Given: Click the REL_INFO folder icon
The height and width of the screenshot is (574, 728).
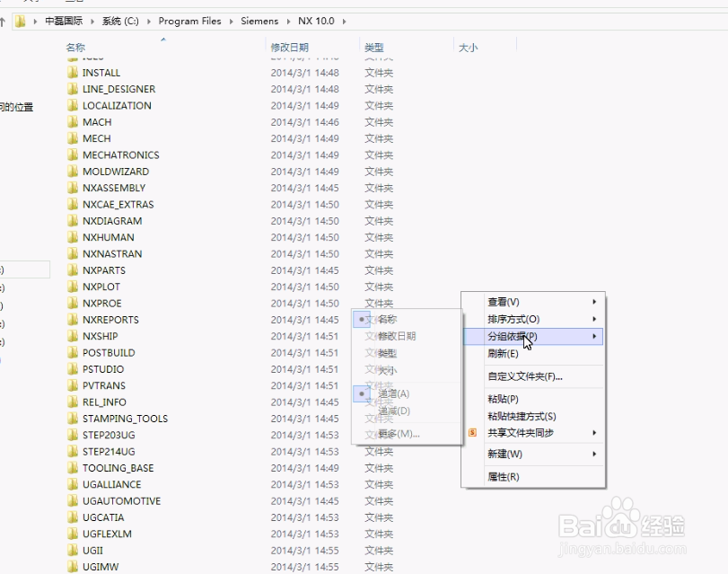Looking at the screenshot, I should point(73,402).
